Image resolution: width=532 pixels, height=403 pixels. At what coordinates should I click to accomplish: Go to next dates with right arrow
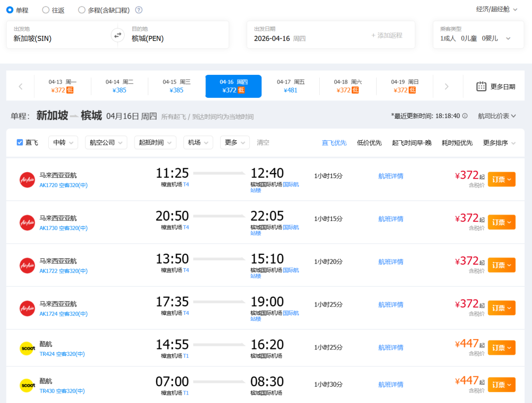pyautogui.click(x=446, y=87)
